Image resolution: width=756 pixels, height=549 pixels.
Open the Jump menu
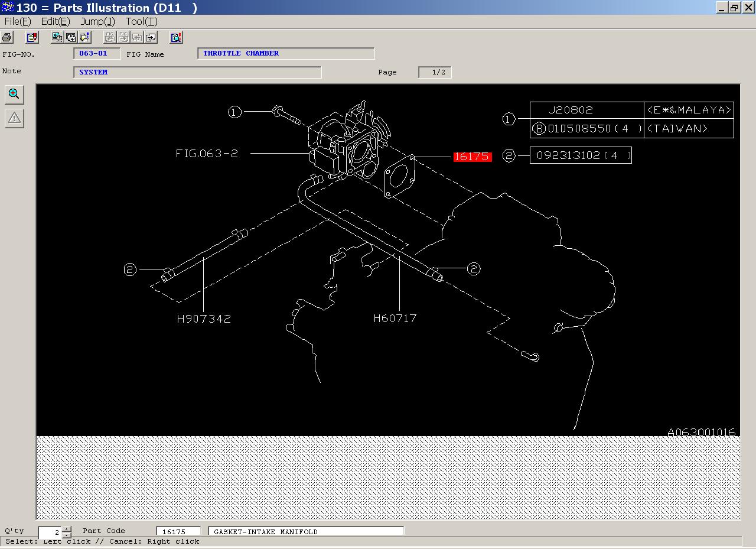point(97,21)
